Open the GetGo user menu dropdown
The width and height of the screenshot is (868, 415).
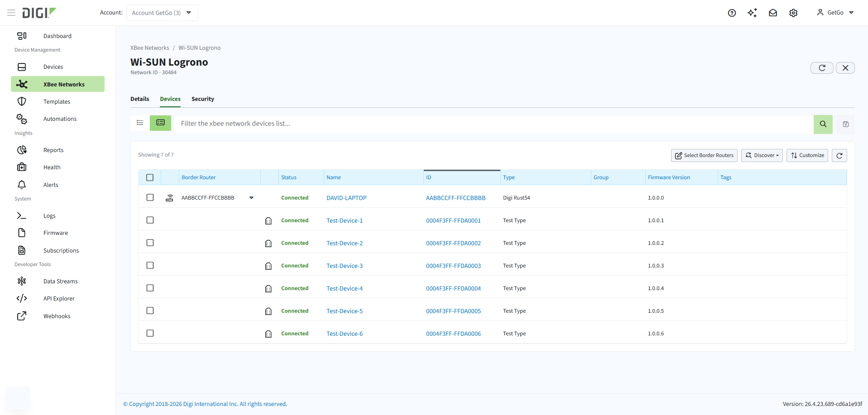[835, 13]
